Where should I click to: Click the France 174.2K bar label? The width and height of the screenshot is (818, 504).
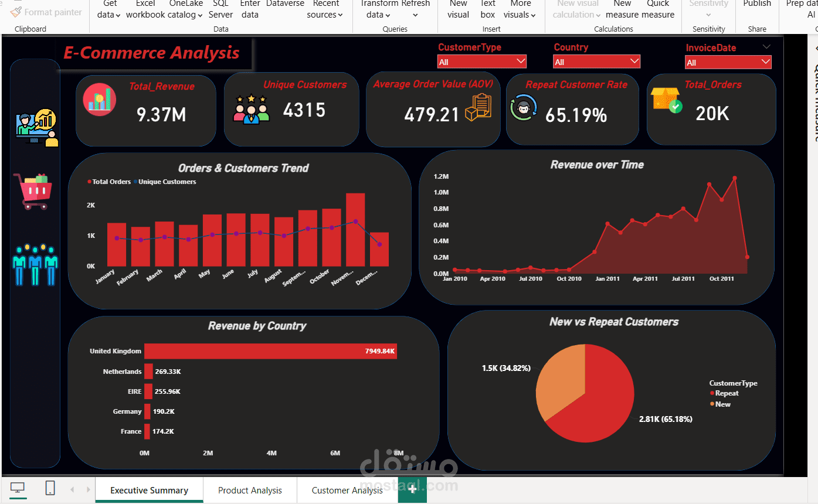[163, 431]
